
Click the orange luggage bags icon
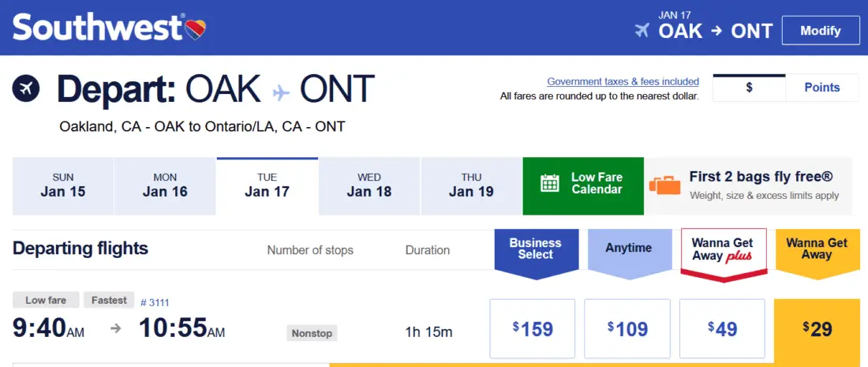(664, 185)
